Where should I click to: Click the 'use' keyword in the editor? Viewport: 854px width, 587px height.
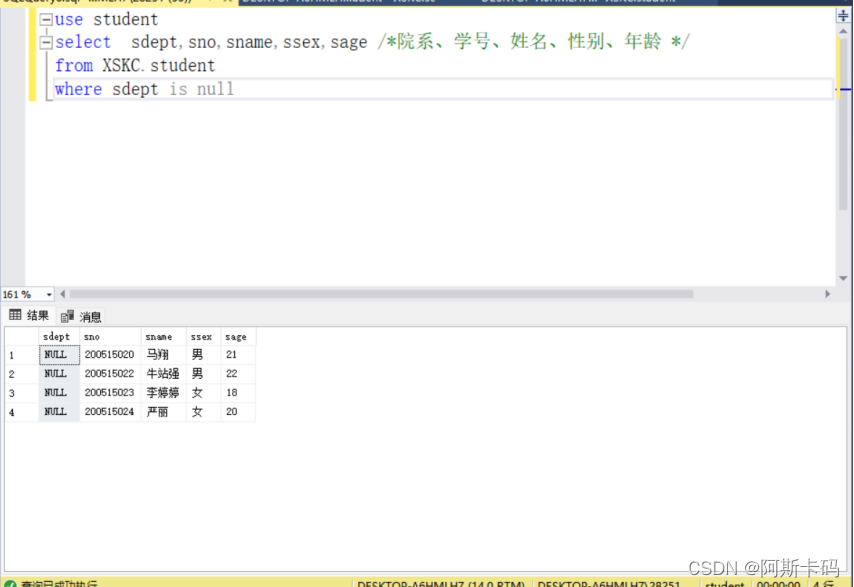(x=69, y=20)
